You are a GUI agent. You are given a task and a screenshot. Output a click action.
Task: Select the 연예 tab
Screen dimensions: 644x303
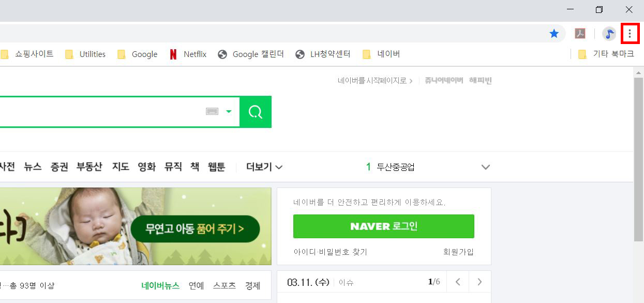(197, 285)
